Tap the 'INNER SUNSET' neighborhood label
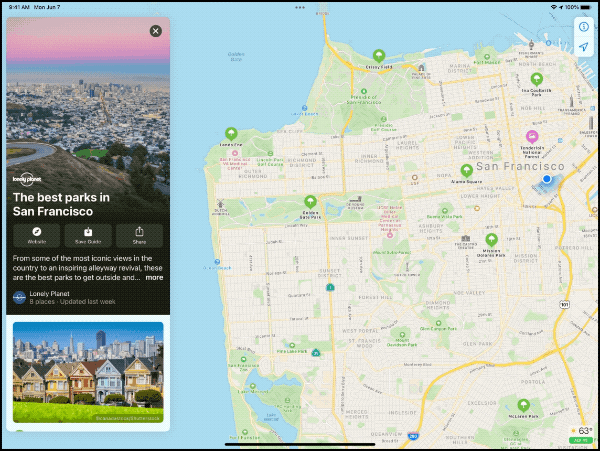Image resolution: width=600 pixels, height=451 pixels. click(x=349, y=238)
